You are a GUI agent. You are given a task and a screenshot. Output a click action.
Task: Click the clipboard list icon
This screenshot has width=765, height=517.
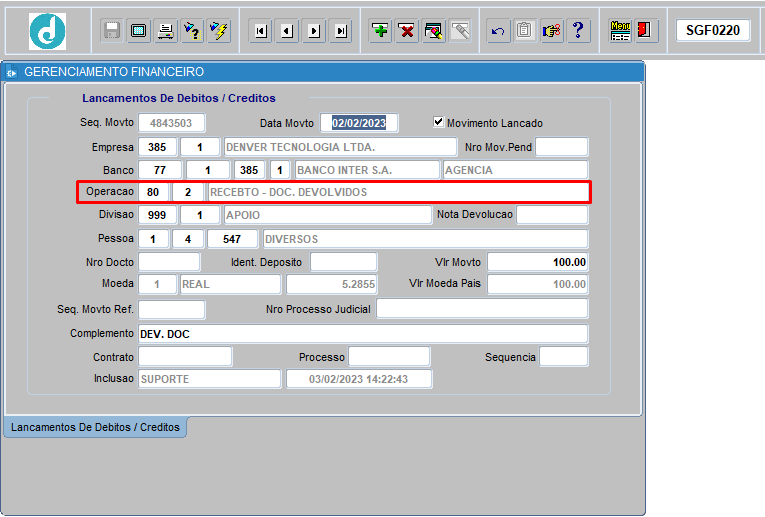tap(524, 31)
